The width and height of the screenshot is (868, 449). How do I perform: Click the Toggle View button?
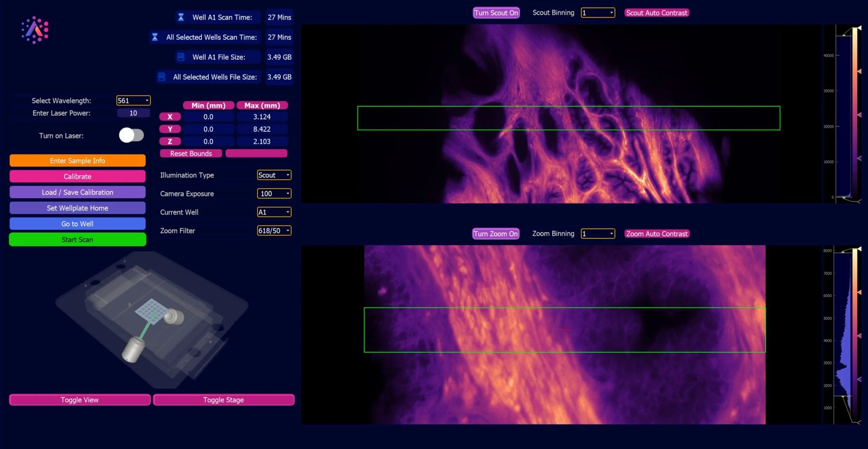(80, 400)
